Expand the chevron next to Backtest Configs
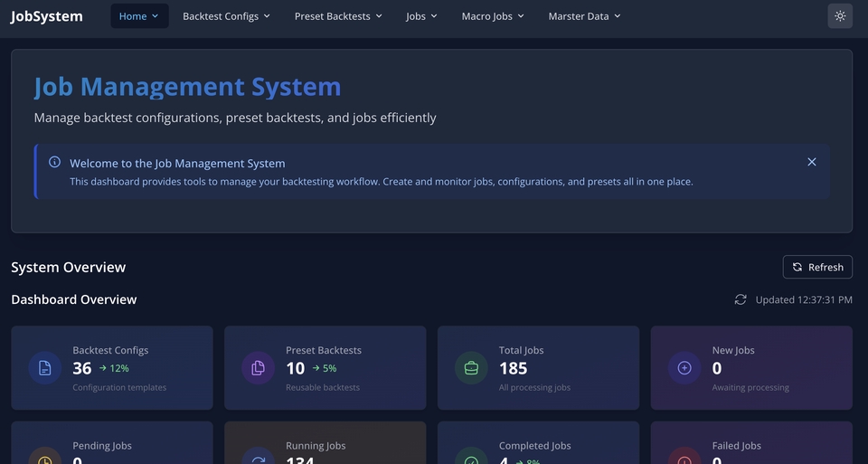 click(x=267, y=16)
